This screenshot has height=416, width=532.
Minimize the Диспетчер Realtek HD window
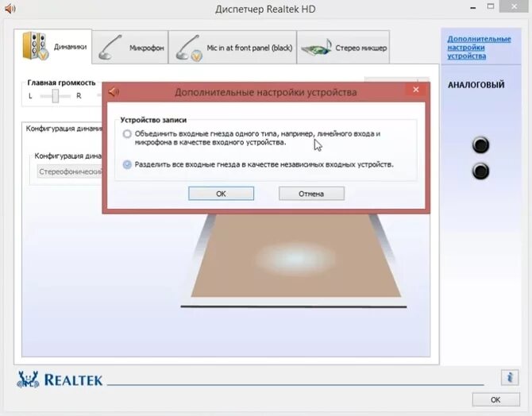[x=473, y=7]
